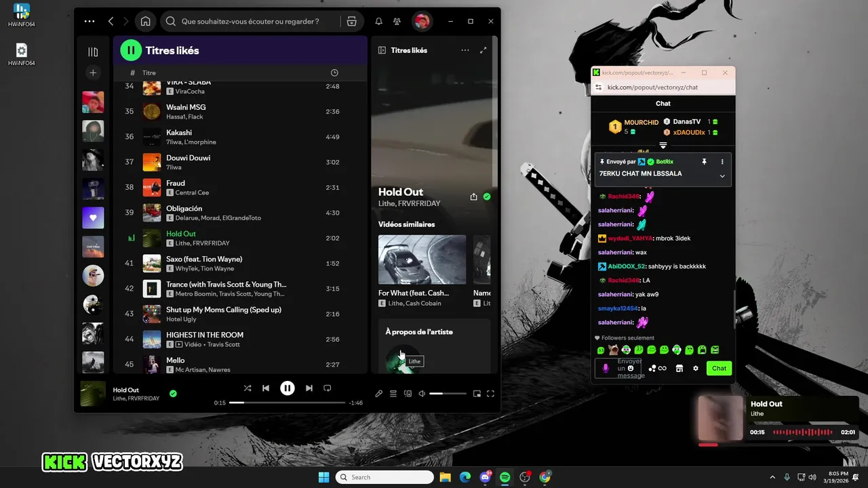
Task: Skip to previous track
Action: click(266, 388)
